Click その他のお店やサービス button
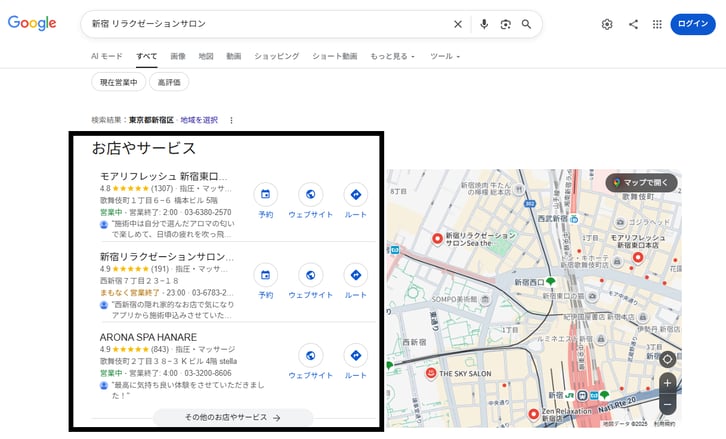The width and height of the screenshot is (726, 439). [x=233, y=417]
